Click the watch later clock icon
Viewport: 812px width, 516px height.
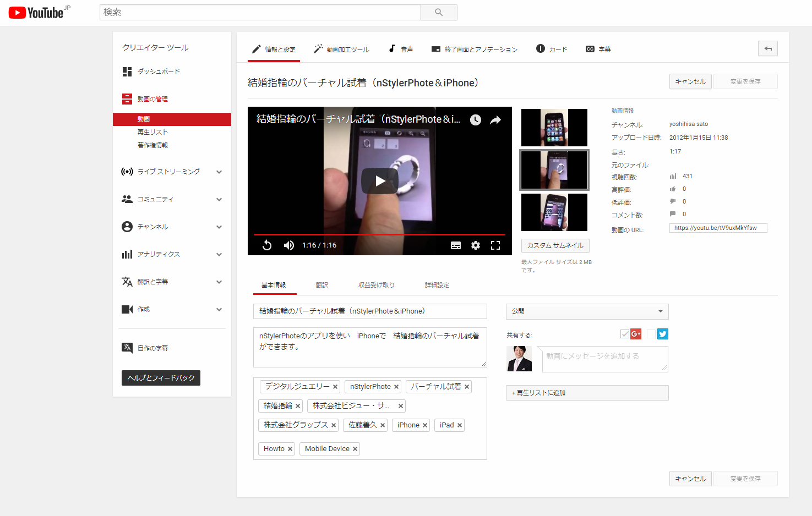point(476,120)
